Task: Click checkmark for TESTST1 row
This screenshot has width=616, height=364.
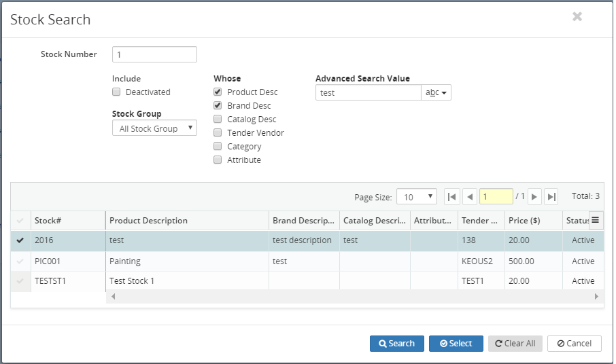Action: (x=20, y=281)
